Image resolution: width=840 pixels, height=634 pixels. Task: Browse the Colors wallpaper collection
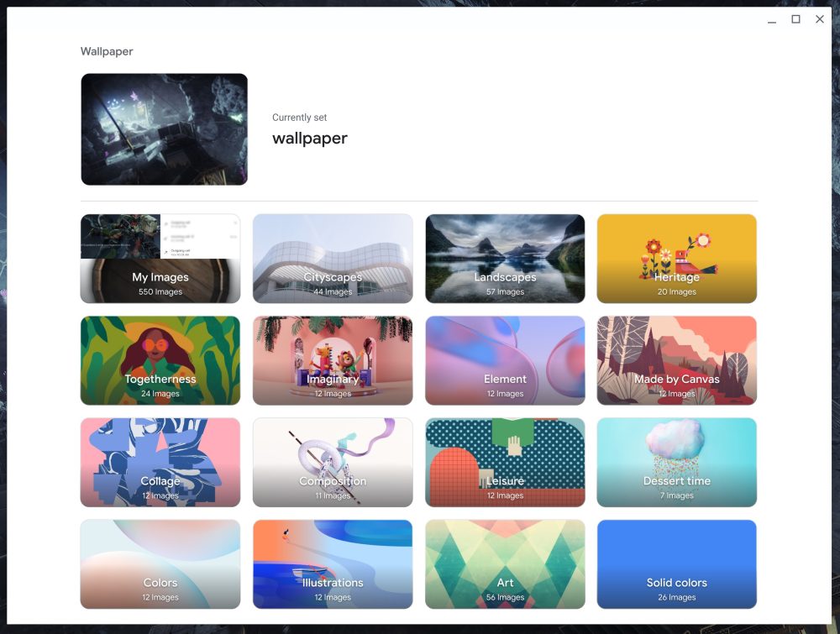(160, 564)
